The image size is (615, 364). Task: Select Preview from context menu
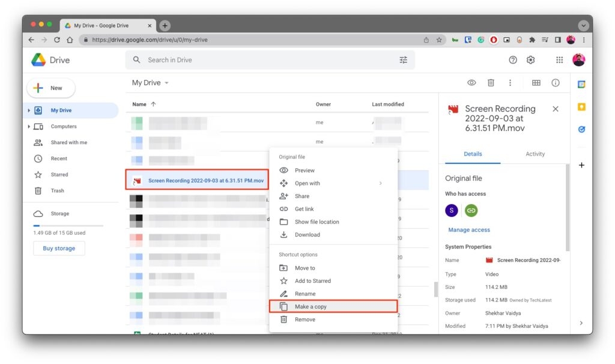[333, 170]
